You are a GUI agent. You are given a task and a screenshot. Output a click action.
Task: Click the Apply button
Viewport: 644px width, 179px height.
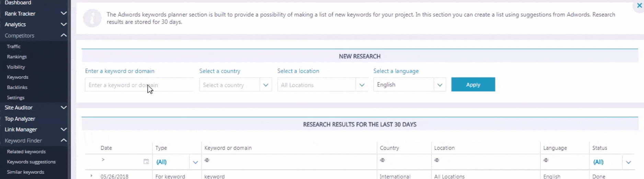coord(473,85)
